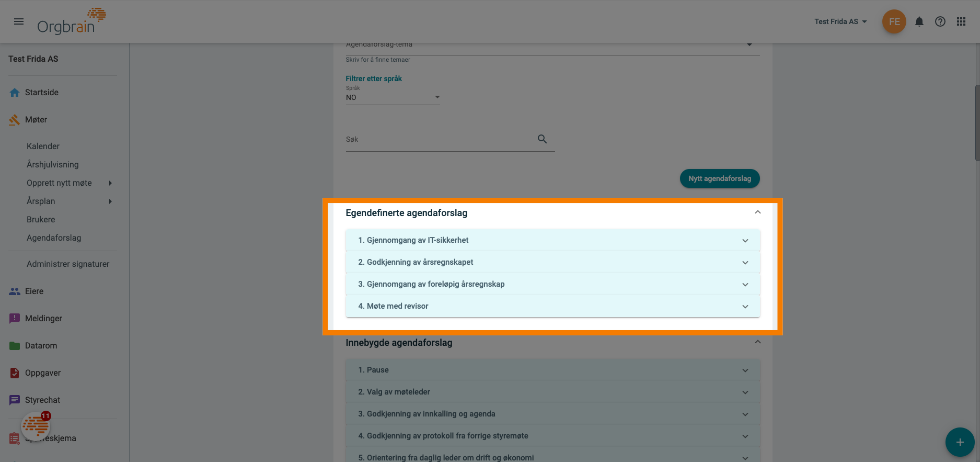Expand Møte med revisor item
This screenshot has height=462, width=980.
[552, 306]
